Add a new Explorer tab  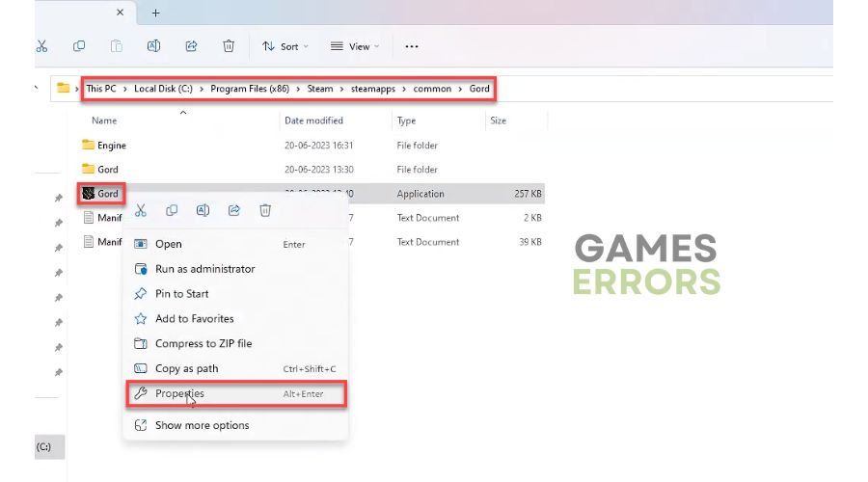click(x=155, y=13)
